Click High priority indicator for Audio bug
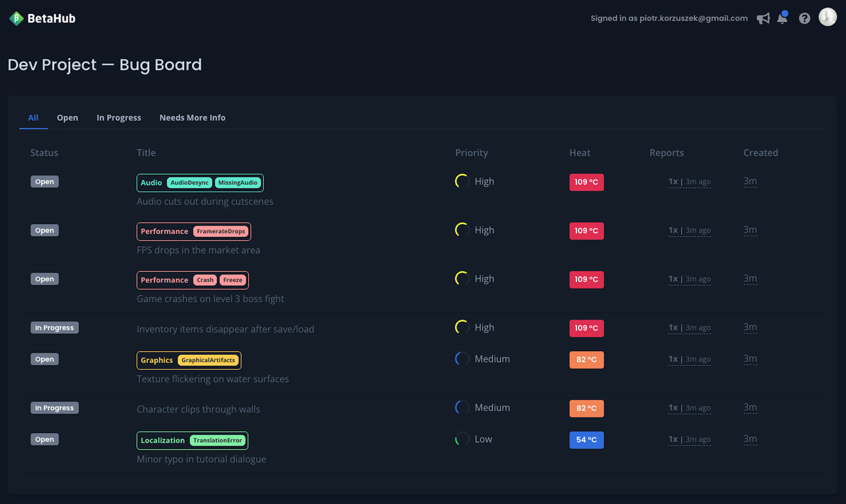Image resolution: width=846 pixels, height=504 pixels. 462,181
